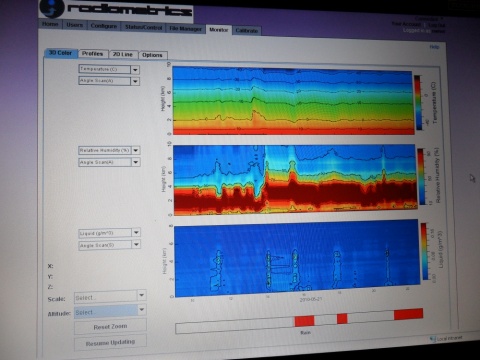Click the Radiometrics logo icon

(51, 8)
